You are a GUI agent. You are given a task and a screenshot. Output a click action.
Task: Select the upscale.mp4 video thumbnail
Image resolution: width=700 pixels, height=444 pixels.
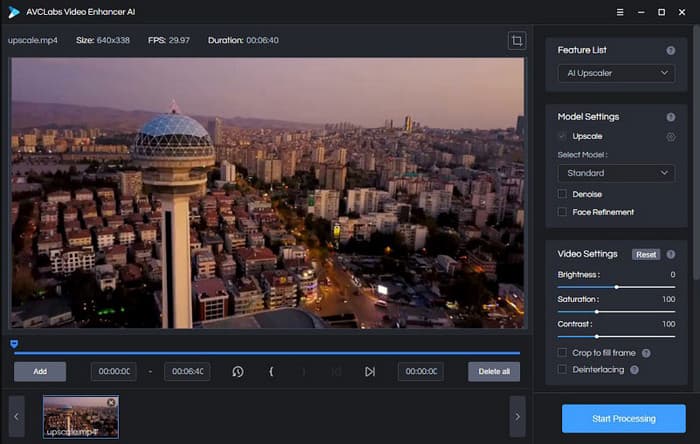[x=80, y=417]
